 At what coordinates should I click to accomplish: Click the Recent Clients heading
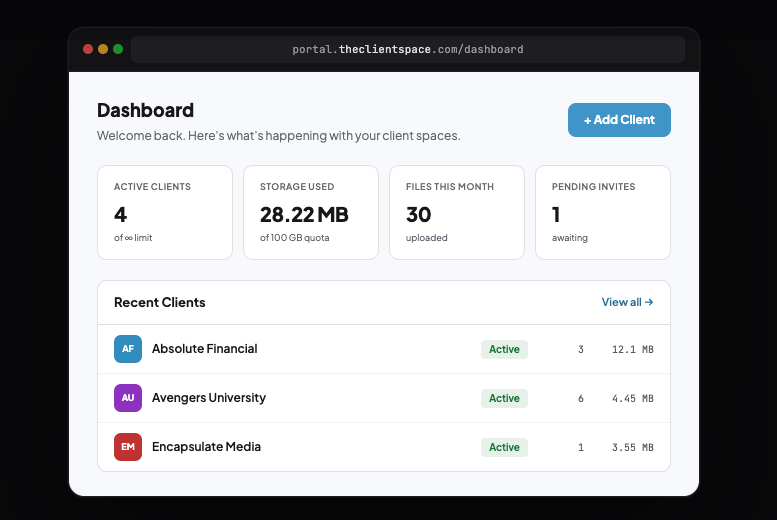pos(160,302)
